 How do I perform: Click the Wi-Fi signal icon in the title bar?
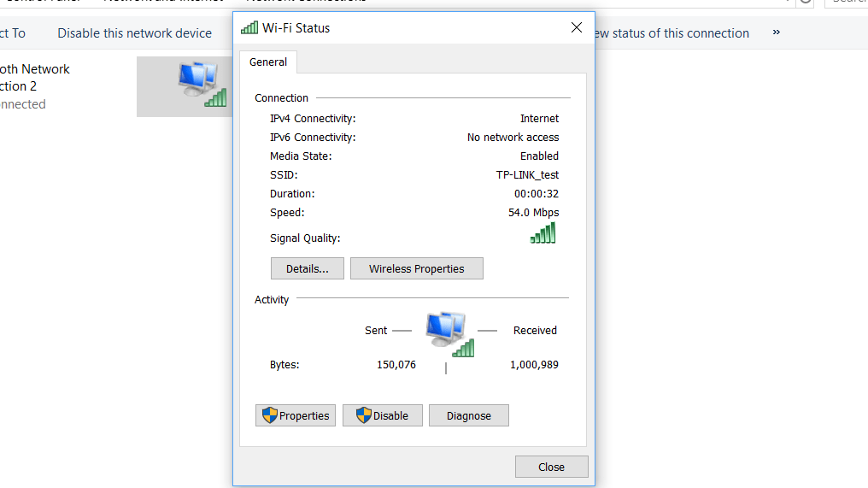click(249, 27)
